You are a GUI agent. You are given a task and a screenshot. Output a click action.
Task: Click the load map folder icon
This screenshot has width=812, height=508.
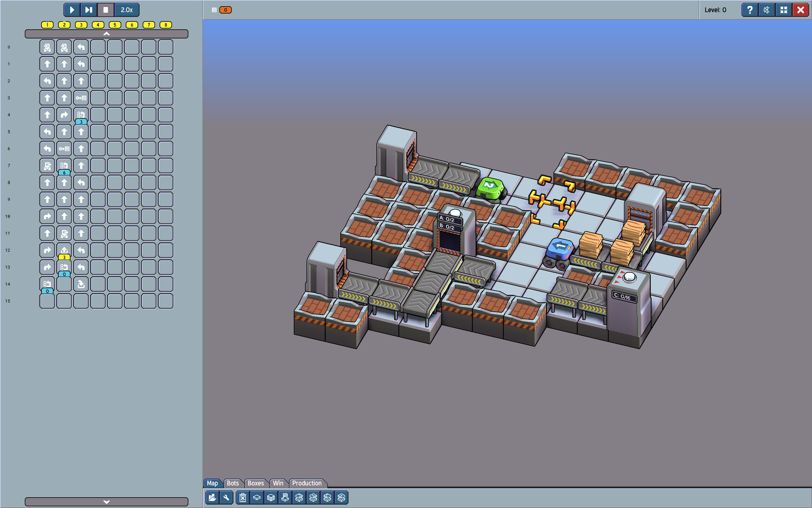[x=212, y=498]
